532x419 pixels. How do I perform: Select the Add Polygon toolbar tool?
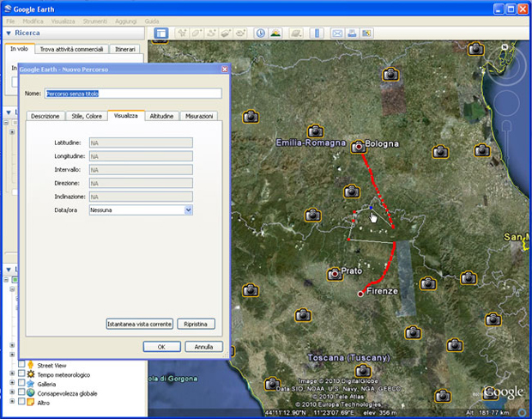(x=196, y=33)
